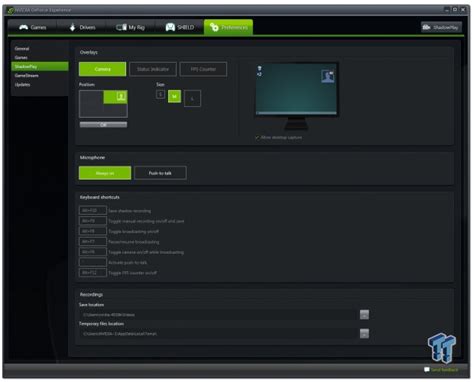This screenshot has height=382, width=474.
Task: Switch to the Drivers tab
Action: tap(82, 27)
